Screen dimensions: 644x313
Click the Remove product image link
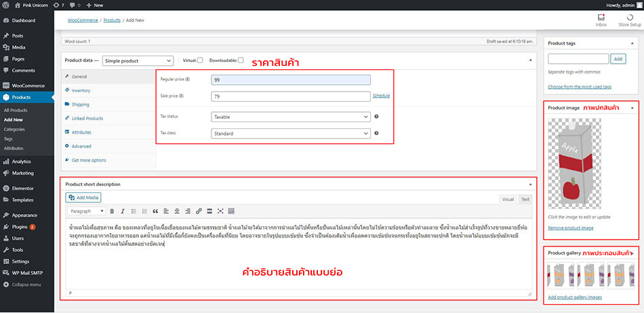click(x=570, y=227)
